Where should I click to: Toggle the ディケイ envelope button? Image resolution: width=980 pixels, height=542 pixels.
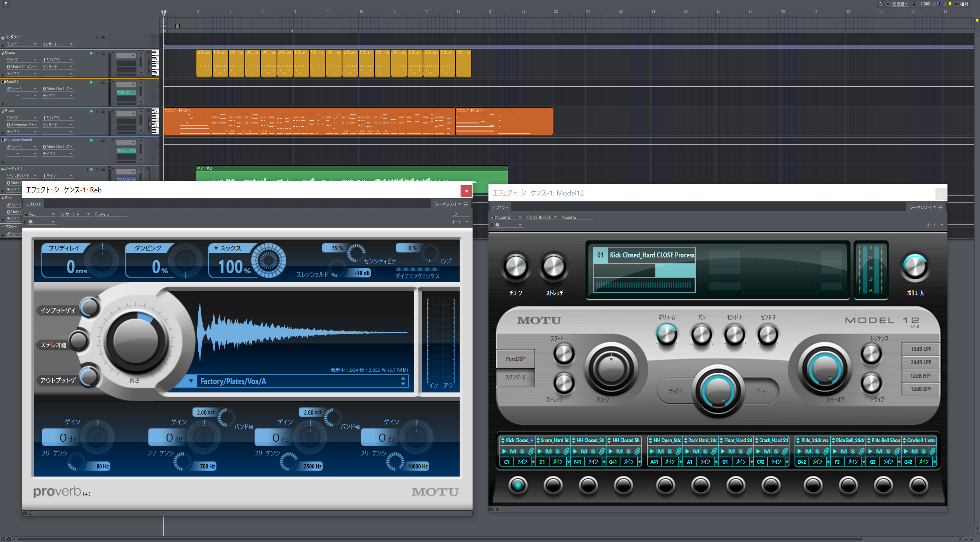tap(676, 391)
